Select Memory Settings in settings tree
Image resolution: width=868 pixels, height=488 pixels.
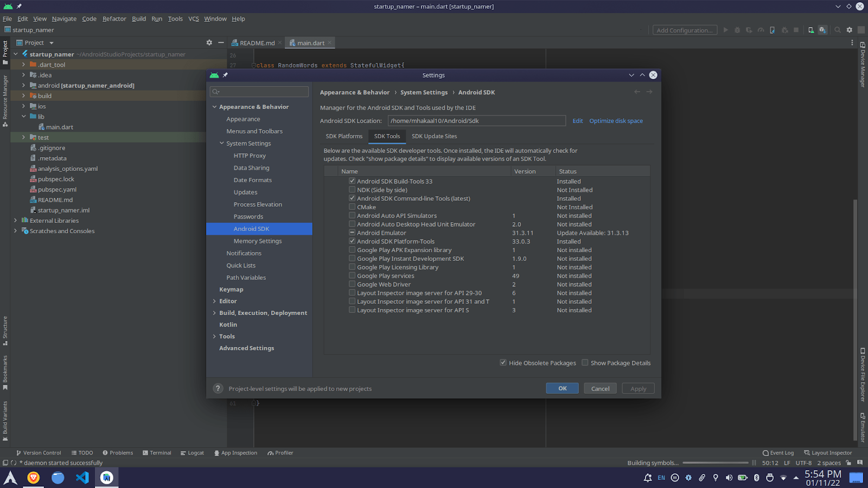point(258,241)
